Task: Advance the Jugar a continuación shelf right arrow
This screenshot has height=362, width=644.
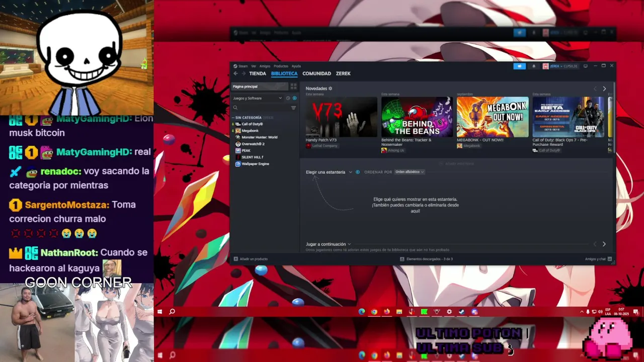Action: [604, 244]
